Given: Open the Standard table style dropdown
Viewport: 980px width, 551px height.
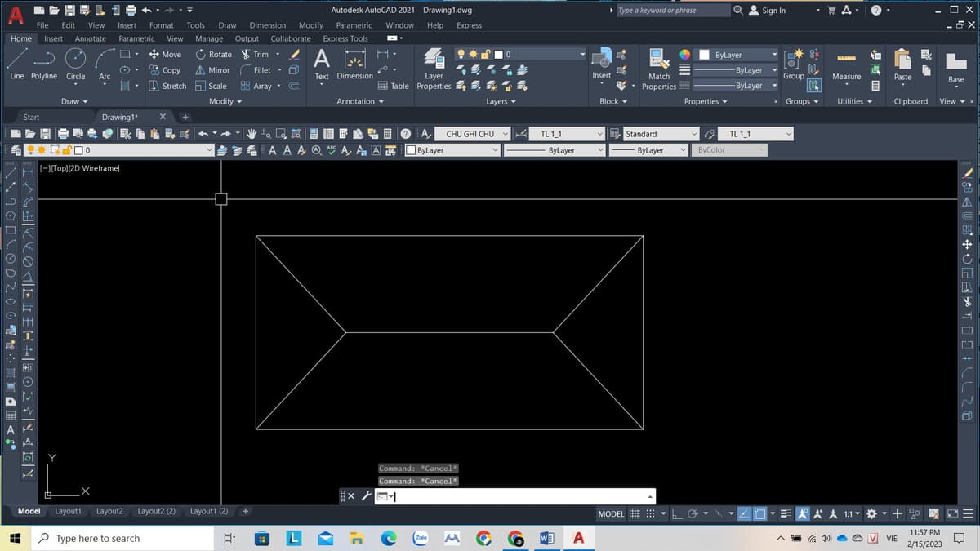Looking at the screenshot, I should coord(661,134).
